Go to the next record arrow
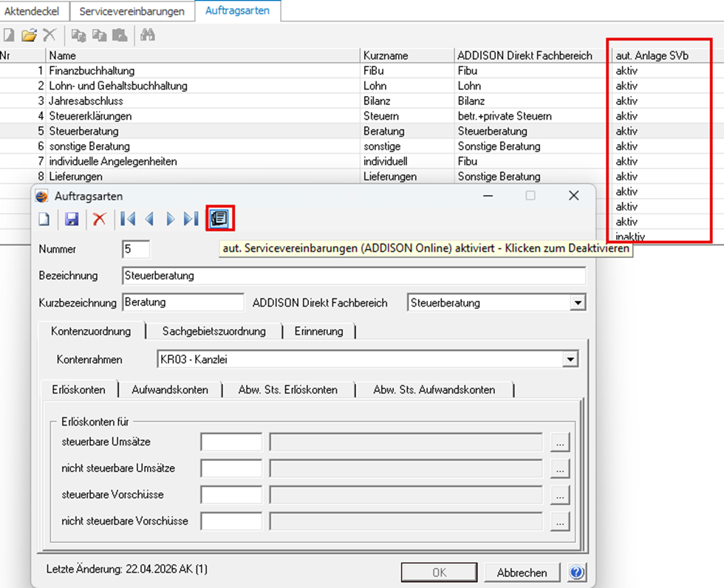The width and height of the screenshot is (724, 588). click(x=171, y=219)
